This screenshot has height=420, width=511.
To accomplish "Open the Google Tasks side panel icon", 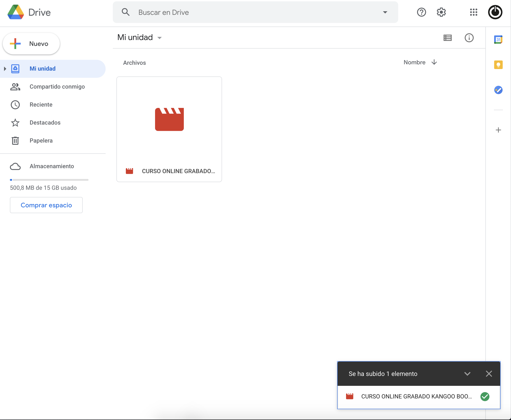I will tap(498, 90).
